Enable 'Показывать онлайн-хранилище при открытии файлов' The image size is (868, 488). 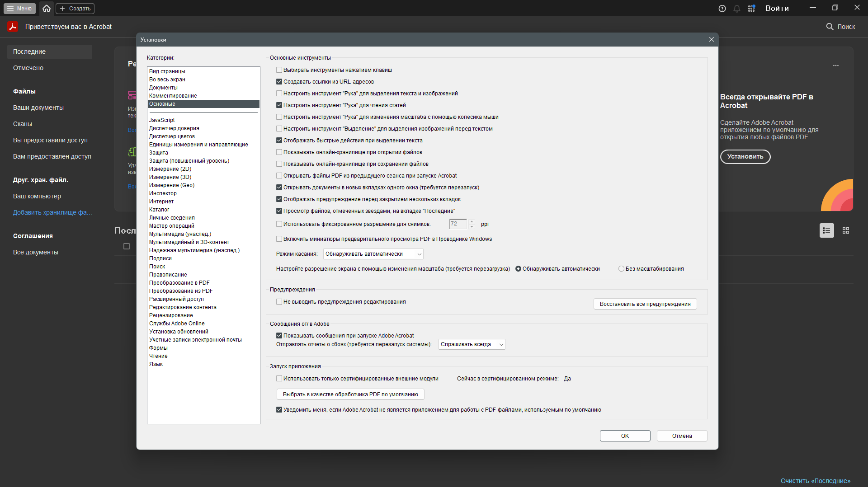pos(279,152)
